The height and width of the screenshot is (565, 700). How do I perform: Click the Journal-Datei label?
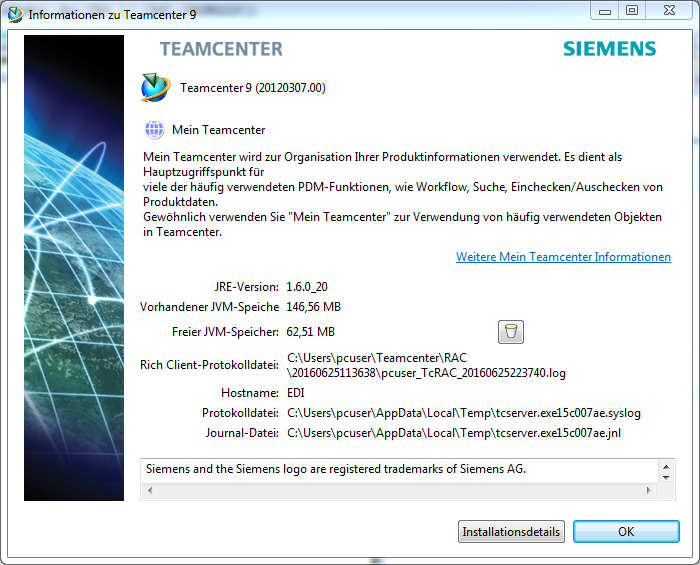pos(242,433)
